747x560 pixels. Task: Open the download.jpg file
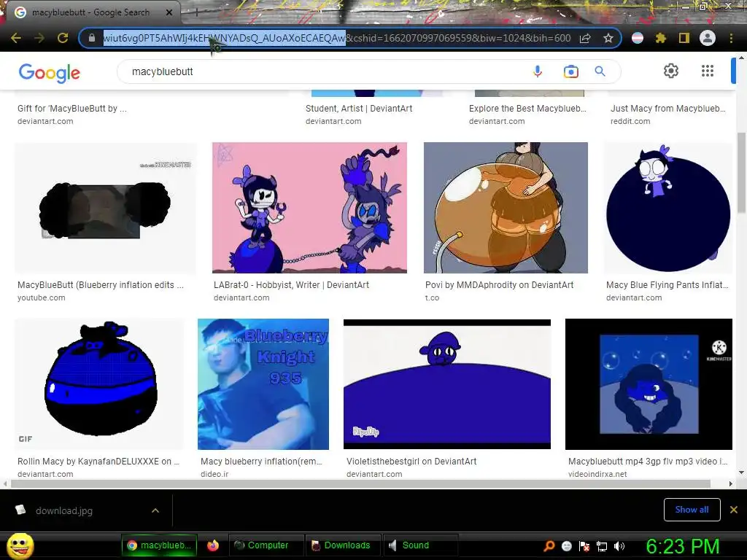64,510
